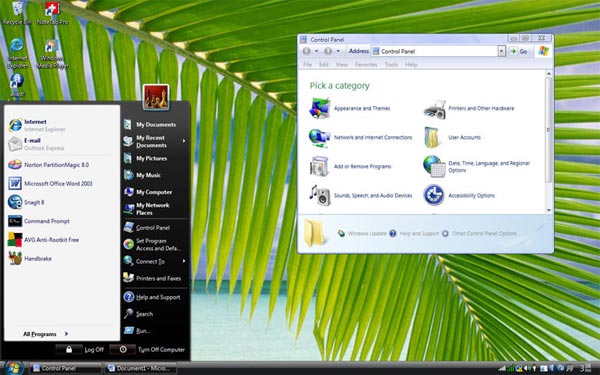Click the system tray volume icon

527,368
